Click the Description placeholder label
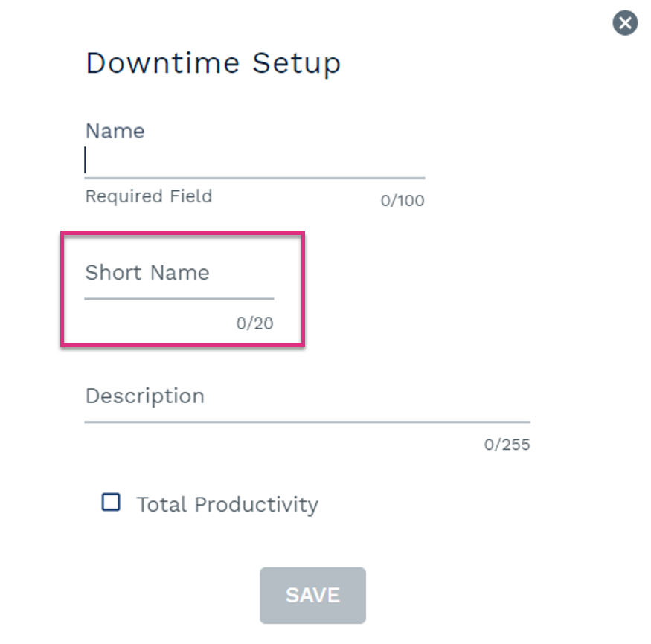Screen dimensions: 651x644 [x=145, y=396]
